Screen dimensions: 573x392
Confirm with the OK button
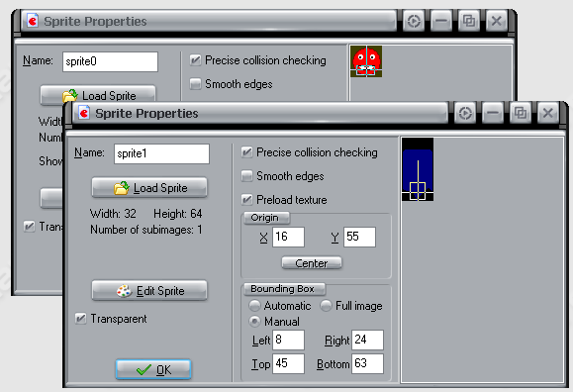coord(153,369)
